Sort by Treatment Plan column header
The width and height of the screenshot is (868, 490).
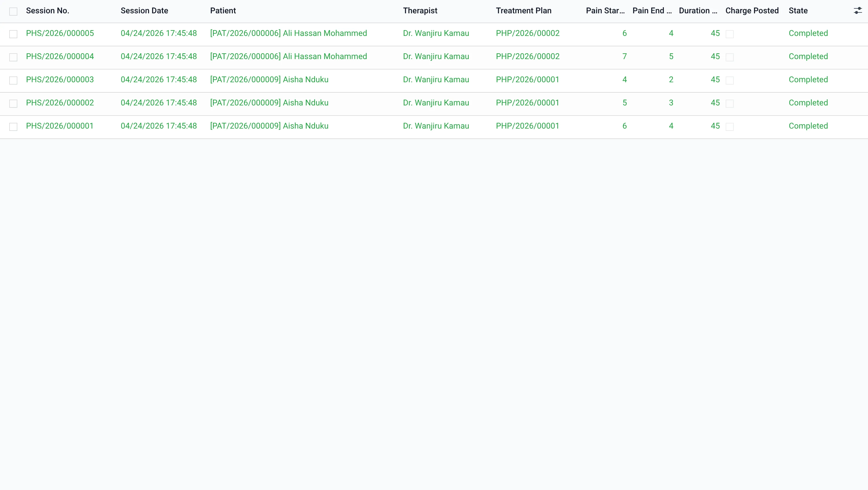tap(524, 11)
